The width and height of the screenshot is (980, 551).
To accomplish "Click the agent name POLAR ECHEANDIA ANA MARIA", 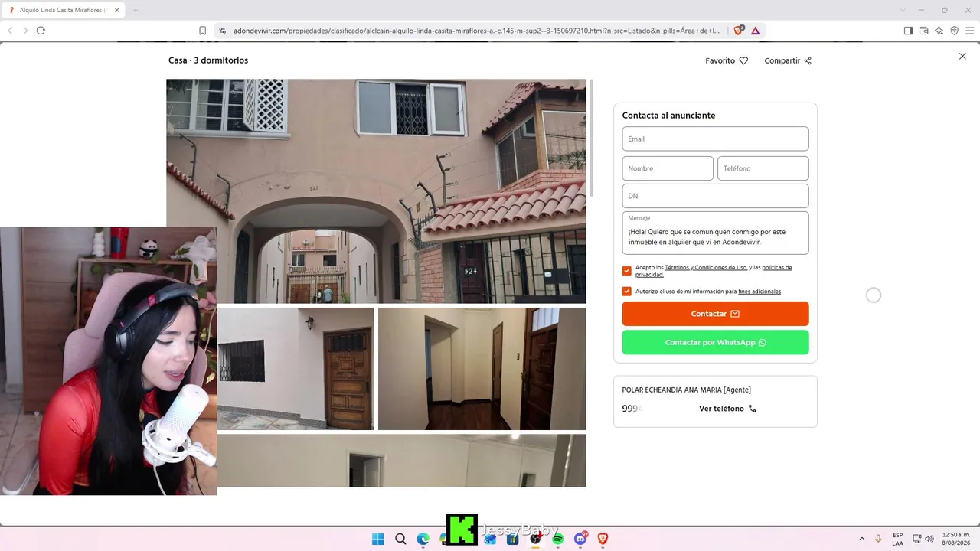I will tap(686, 390).
